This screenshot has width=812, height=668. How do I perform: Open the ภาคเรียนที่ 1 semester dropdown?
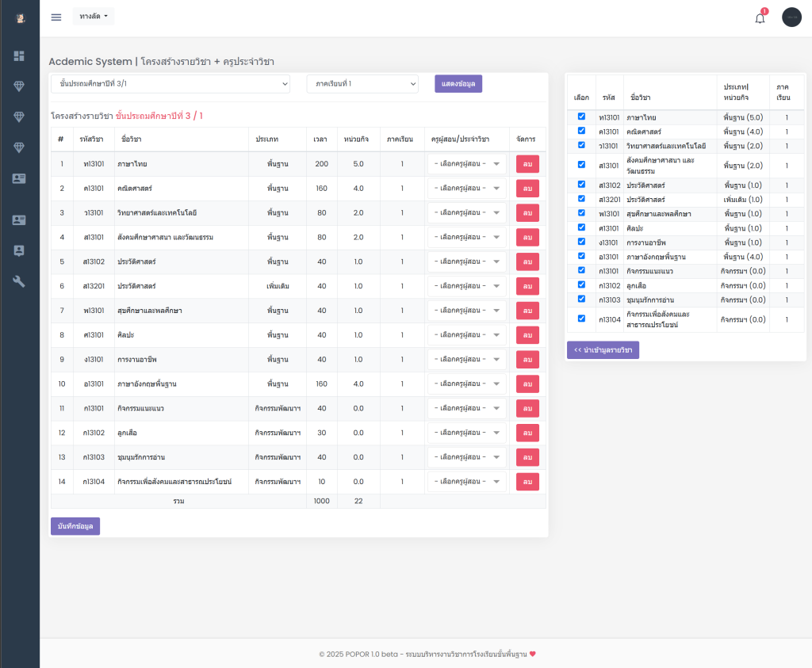[362, 84]
